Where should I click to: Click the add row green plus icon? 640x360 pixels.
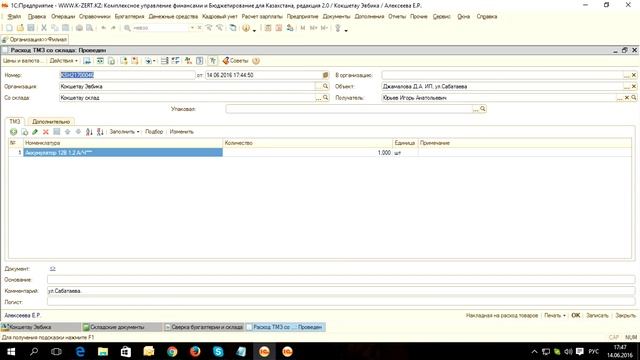tap(13, 132)
